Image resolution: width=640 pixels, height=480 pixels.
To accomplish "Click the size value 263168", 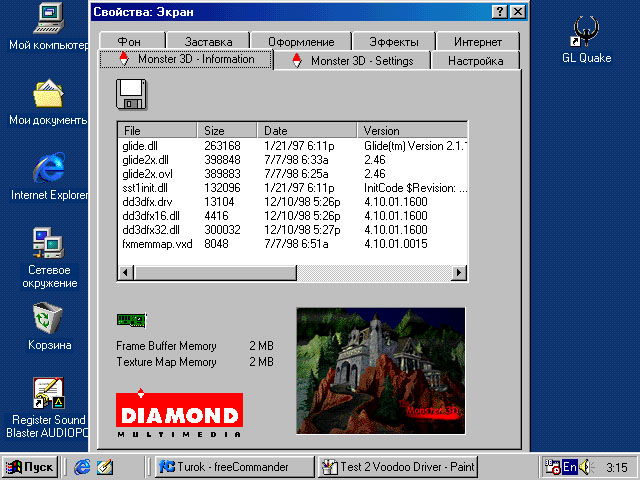I will coord(222,146).
